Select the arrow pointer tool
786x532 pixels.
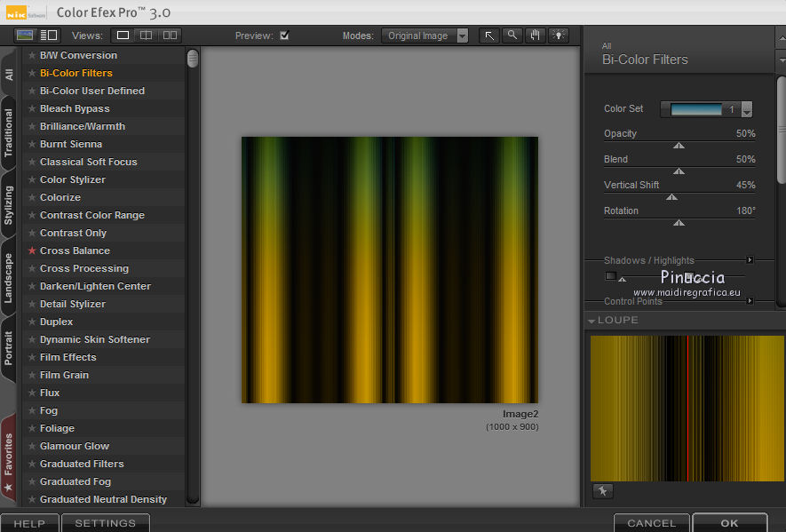point(488,36)
